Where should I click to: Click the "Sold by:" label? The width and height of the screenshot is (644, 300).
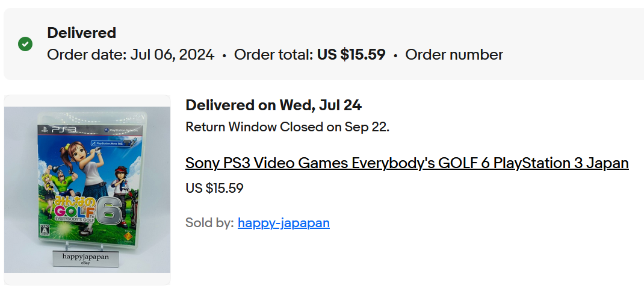[x=209, y=223]
